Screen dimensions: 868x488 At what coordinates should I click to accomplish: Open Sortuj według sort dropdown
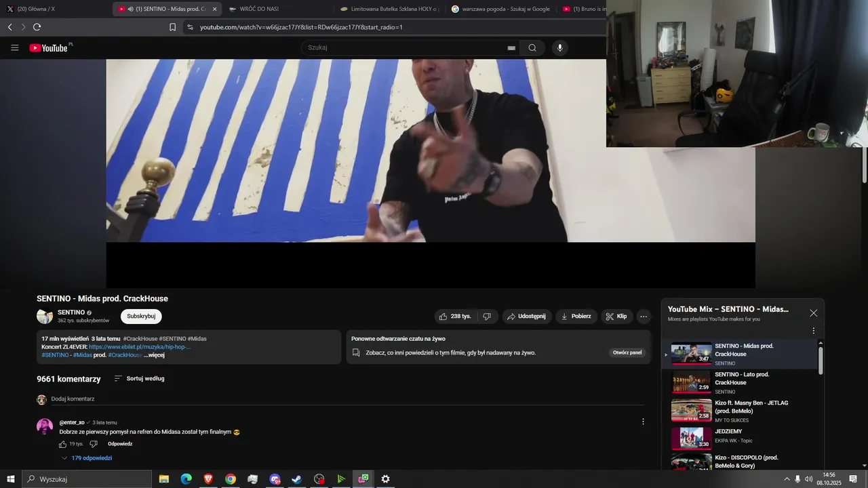139,379
